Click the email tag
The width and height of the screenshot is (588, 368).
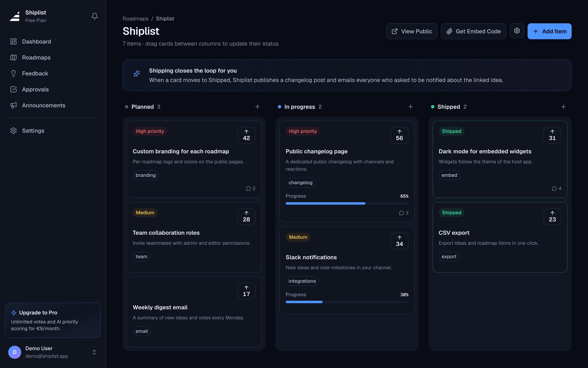[142, 331]
